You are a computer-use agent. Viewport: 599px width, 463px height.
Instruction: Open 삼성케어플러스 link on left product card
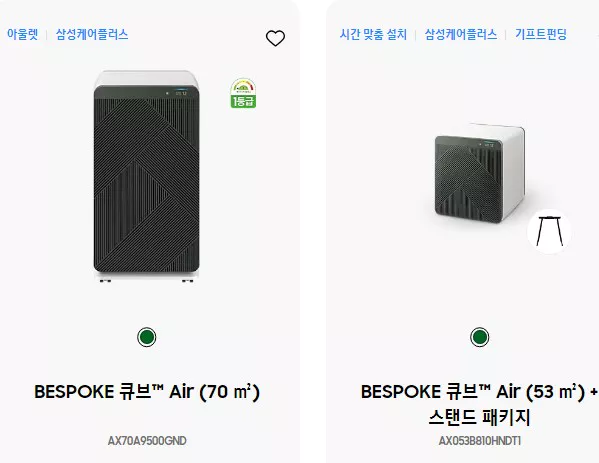pos(92,34)
